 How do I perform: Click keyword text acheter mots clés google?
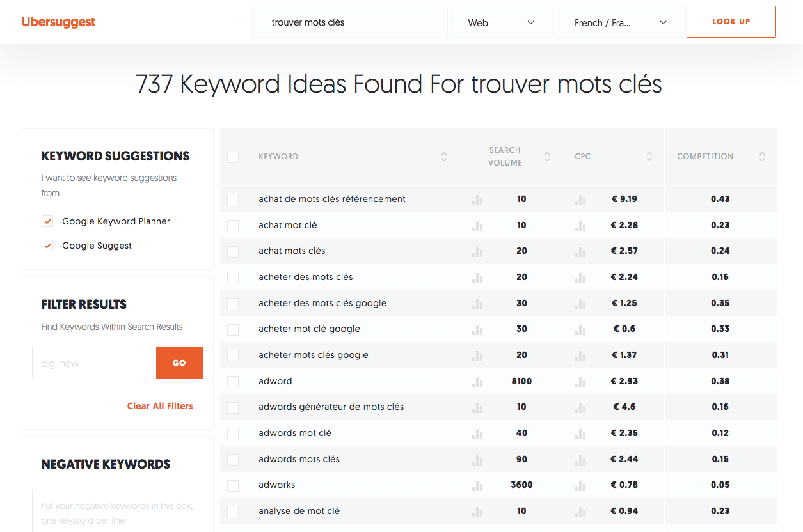pos(314,355)
